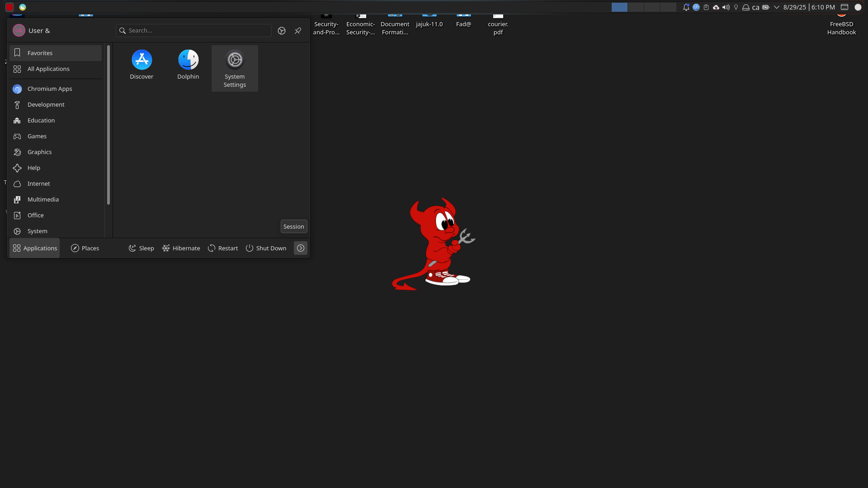Viewport: 868px width, 488px height.
Task: Open the Multimedia category
Action: 43,199
